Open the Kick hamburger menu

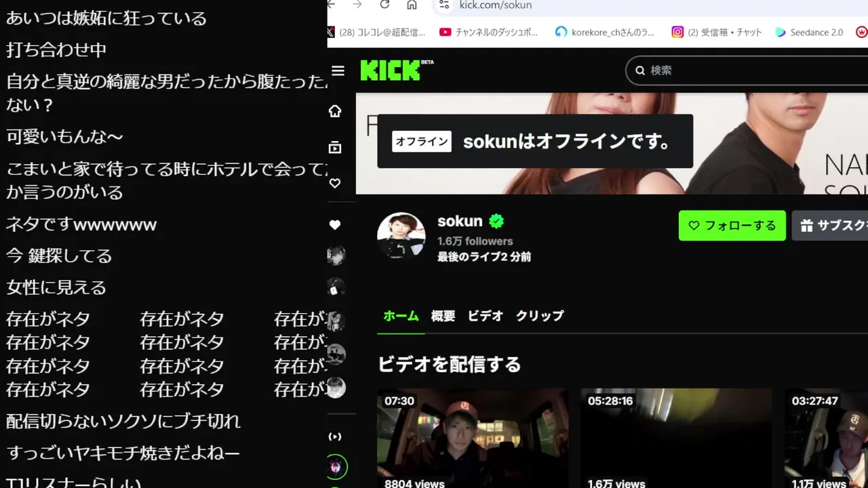pyautogui.click(x=338, y=71)
